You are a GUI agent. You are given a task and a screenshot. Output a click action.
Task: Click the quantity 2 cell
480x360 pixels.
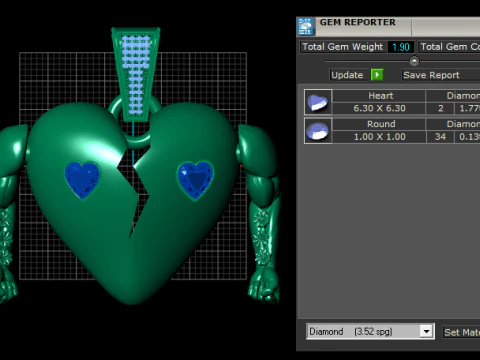pyautogui.click(x=440, y=108)
